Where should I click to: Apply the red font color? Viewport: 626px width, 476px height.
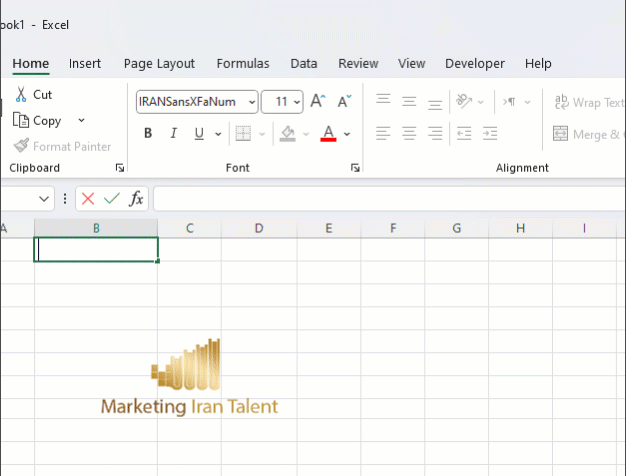pos(328,134)
